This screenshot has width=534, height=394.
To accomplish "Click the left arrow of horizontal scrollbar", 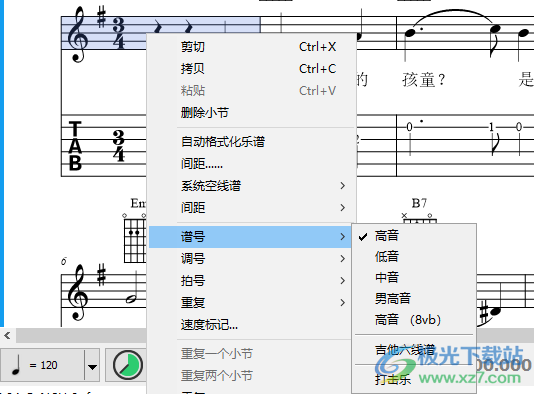I will pyautogui.click(x=7, y=335).
